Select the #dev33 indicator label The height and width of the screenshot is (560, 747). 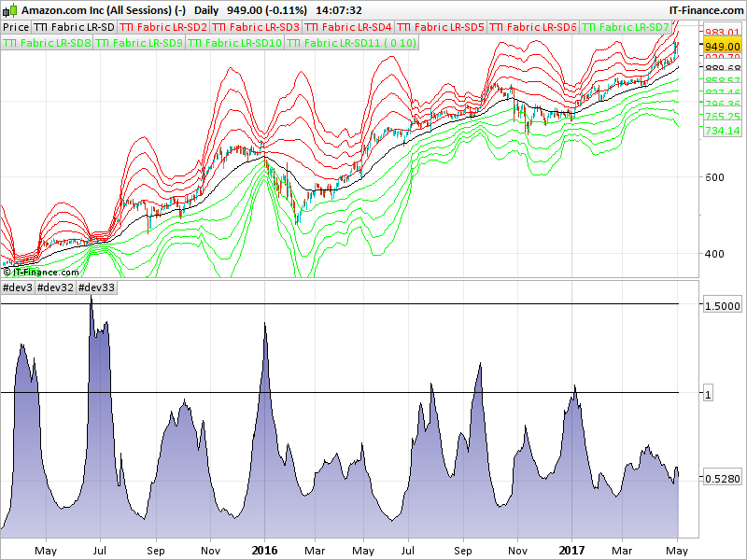pos(96,287)
